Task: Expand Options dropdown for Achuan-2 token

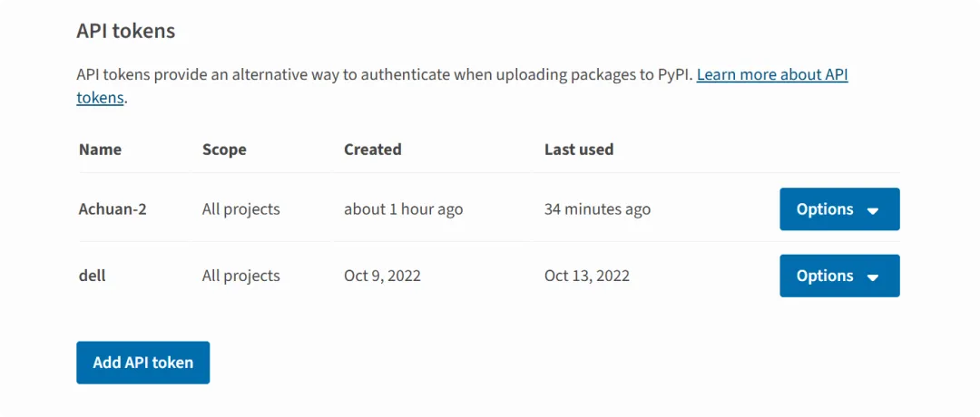Action: (838, 209)
